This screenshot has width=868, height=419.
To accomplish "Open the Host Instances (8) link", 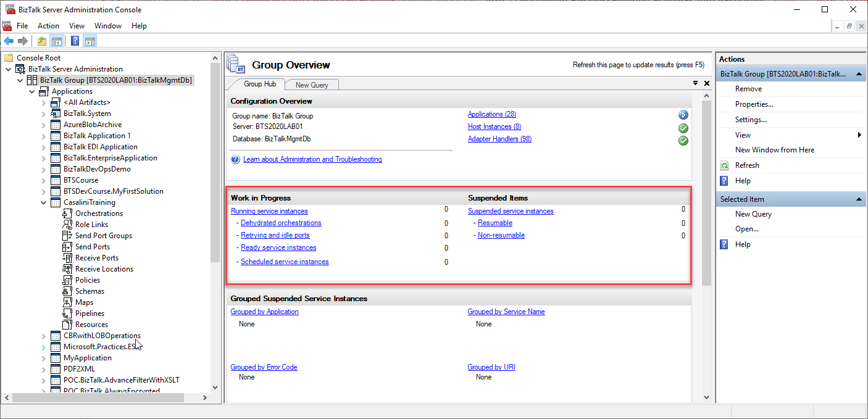I will 495,127.
